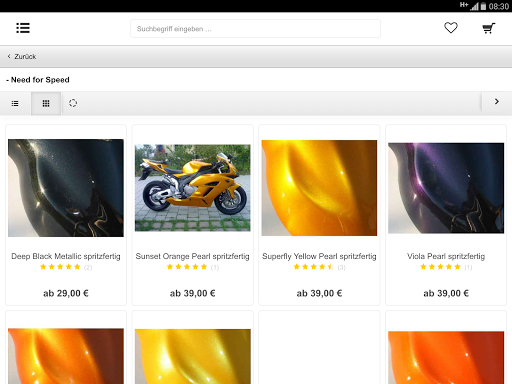Screen dimensions: 512x384
Task: Focus the Suchbegriff eingeben search field
Action: click(255, 29)
